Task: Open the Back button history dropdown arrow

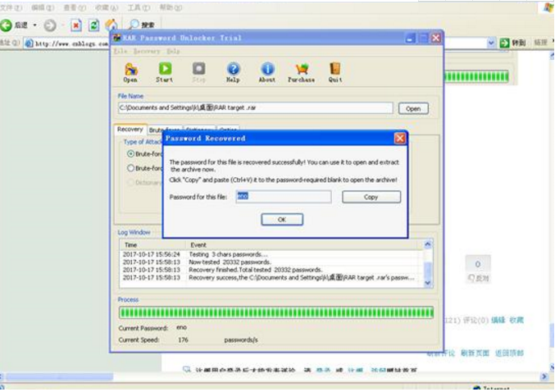Action: pyautogui.click(x=34, y=25)
